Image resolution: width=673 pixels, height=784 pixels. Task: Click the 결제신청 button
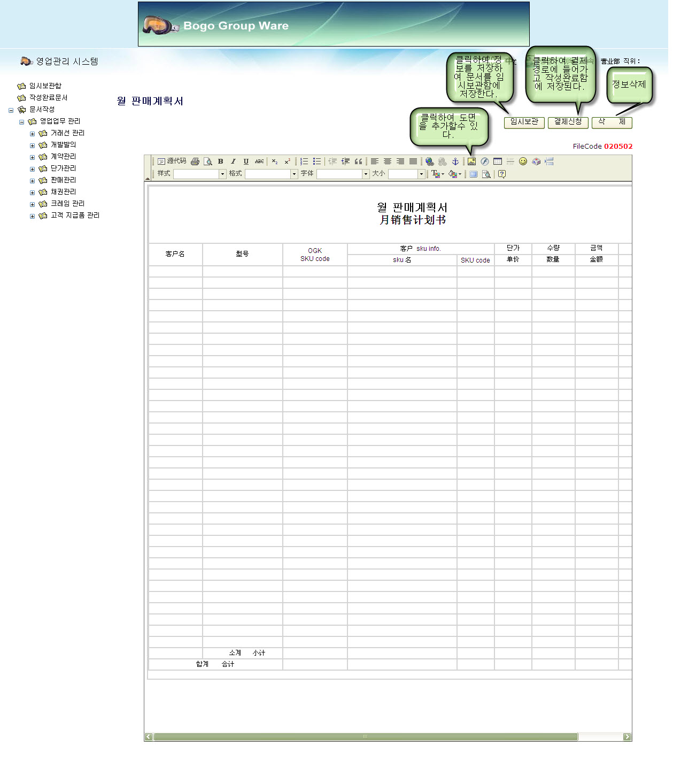pyautogui.click(x=568, y=122)
